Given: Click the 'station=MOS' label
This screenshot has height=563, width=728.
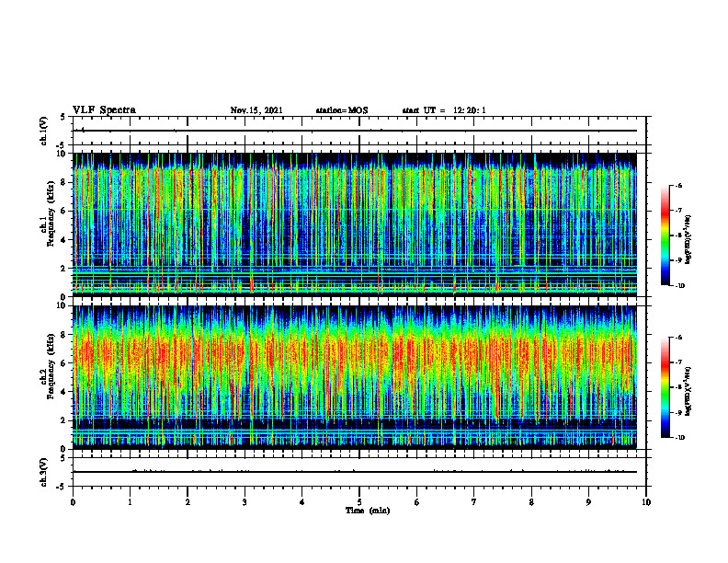Looking at the screenshot, I should click(342, 110).
